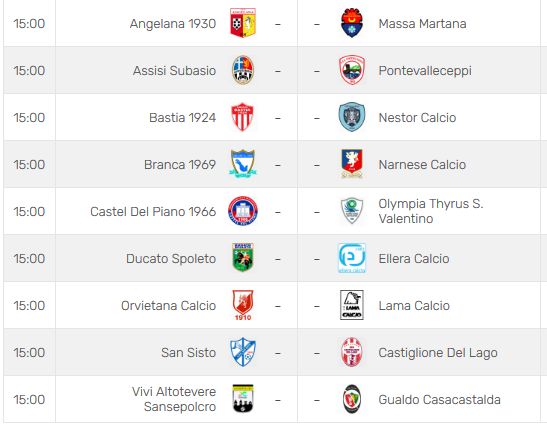Click the Massa Martana club logo
The height and width of the screenshot is (430, 547).
point(352,23)
